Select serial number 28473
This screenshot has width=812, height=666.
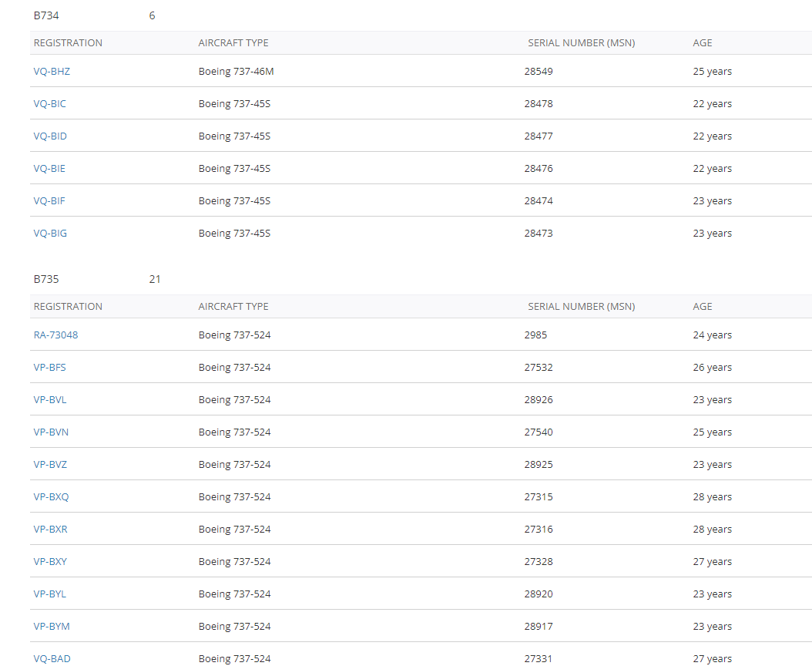tap(539, 234)
